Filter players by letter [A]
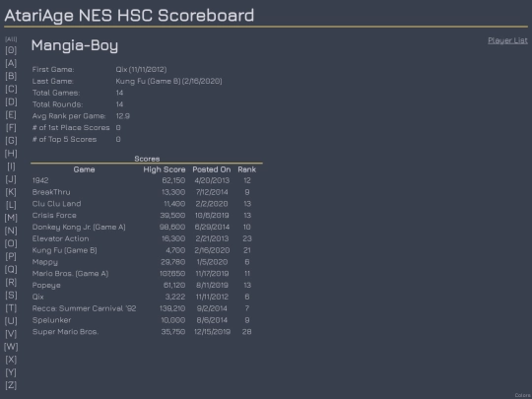The height and width of the screenshot is (399, 532). [11, 63]
